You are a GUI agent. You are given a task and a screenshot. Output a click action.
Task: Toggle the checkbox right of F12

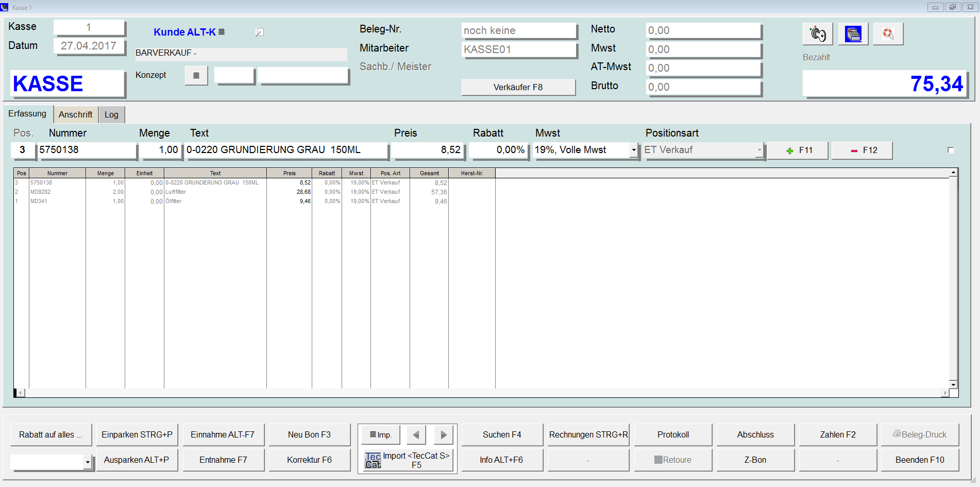pos(951,150)
